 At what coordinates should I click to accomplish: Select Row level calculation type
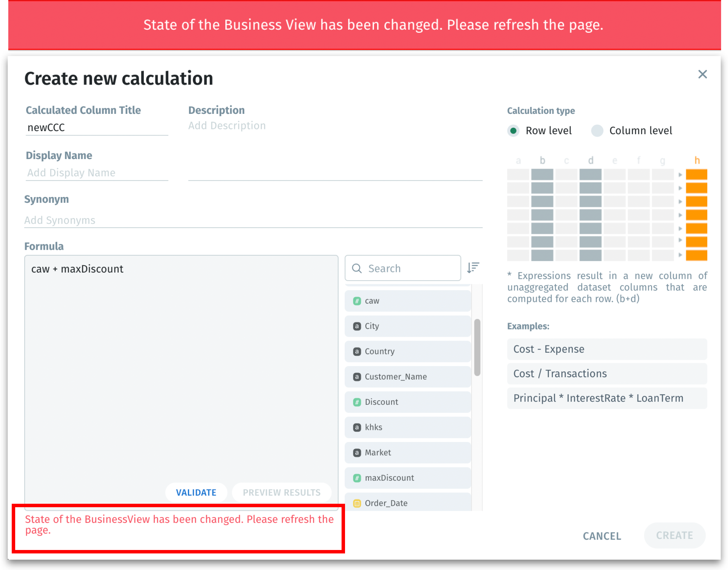pyautogui.click(x=513, y=131)
